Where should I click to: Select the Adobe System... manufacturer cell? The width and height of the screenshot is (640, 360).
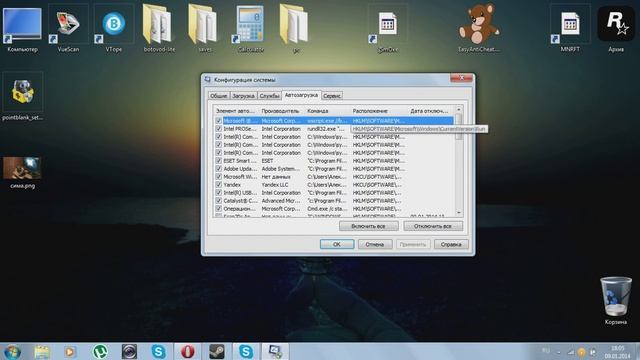point(280,169)
